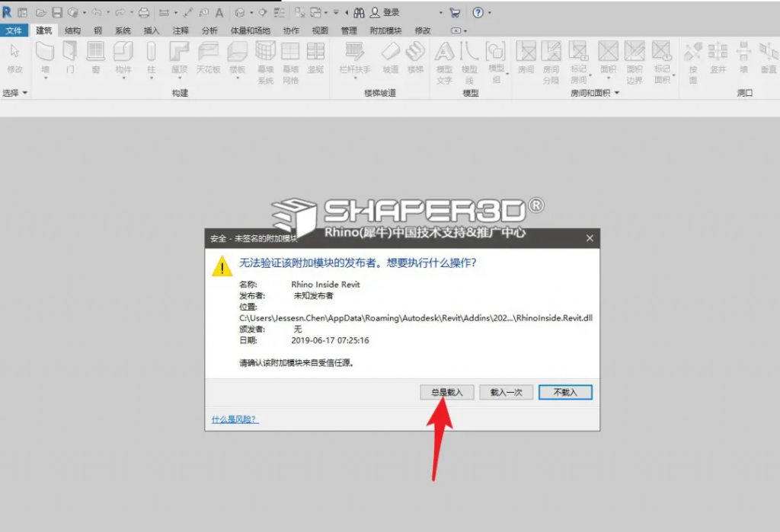Open the ribbon display options next to 修改 tab
This screenshot has height=532, width=780.
tap(459, 31)
